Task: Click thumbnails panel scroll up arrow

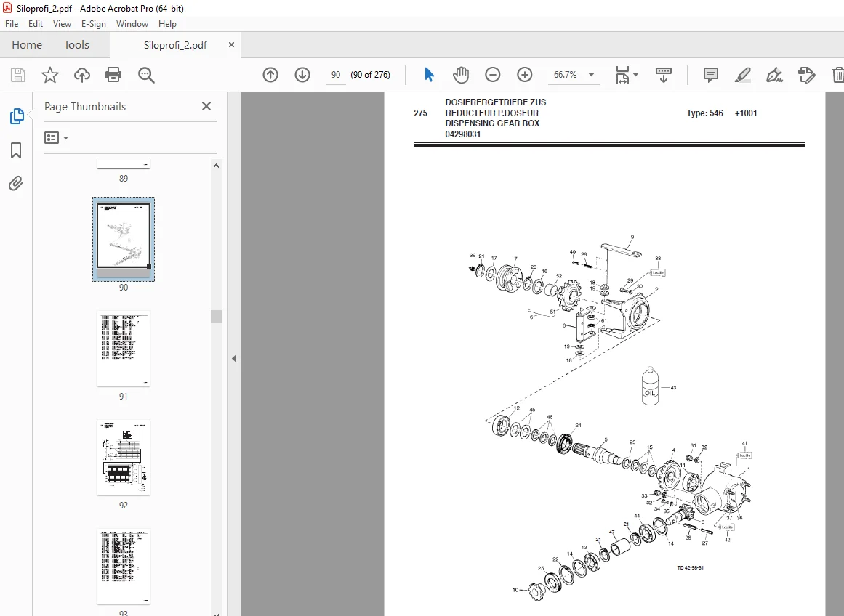Action: pos(217,166)
